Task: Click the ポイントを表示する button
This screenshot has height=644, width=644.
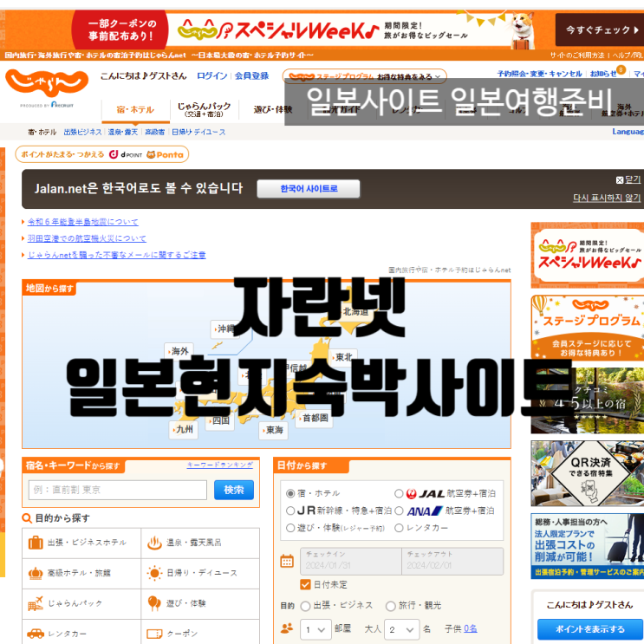Action: pyautogui.click(x=589, y=628)
